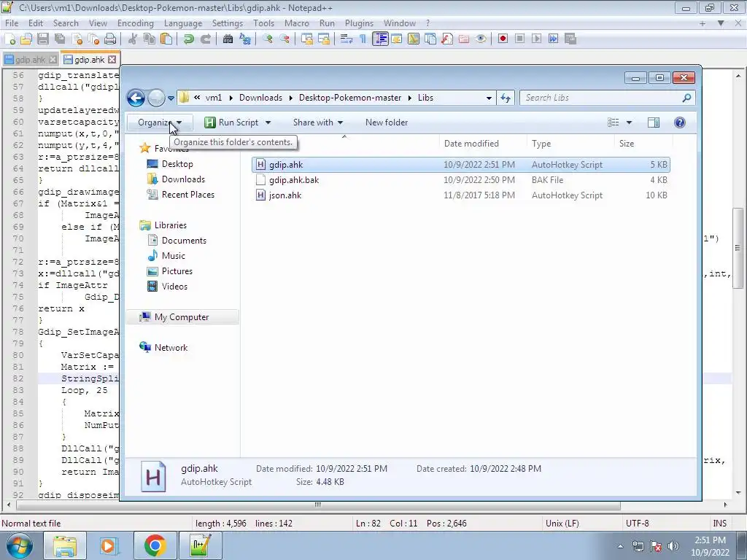Click the Explorer Back arrow button
This screenshot has width=747, height=560.
click(x=136, y=98)
